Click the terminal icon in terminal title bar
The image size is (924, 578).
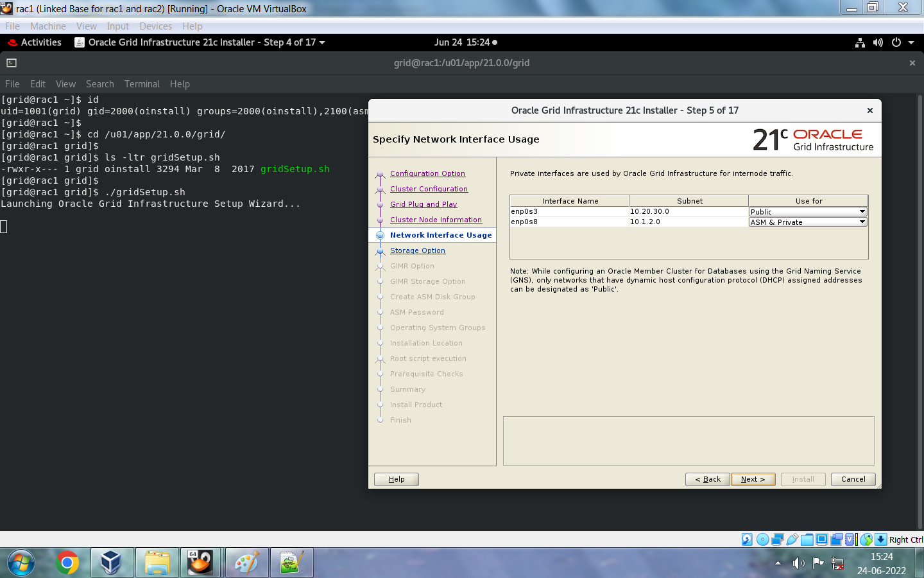point(12,63)
